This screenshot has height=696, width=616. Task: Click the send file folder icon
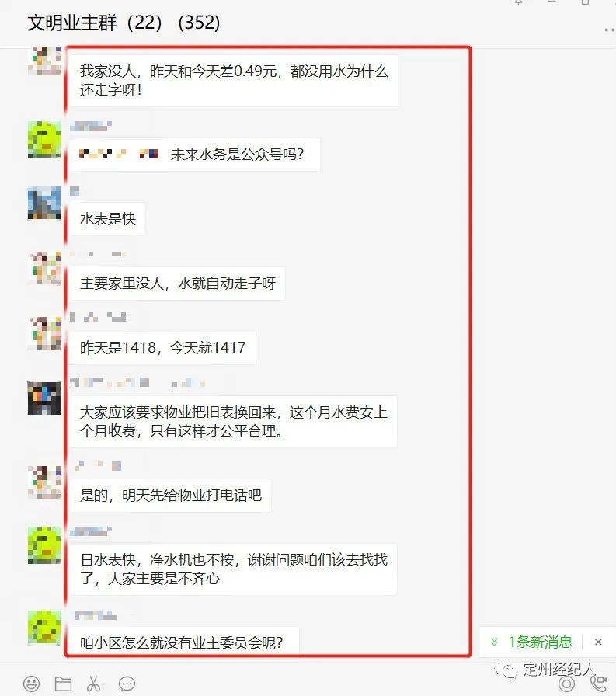[63, 684]
